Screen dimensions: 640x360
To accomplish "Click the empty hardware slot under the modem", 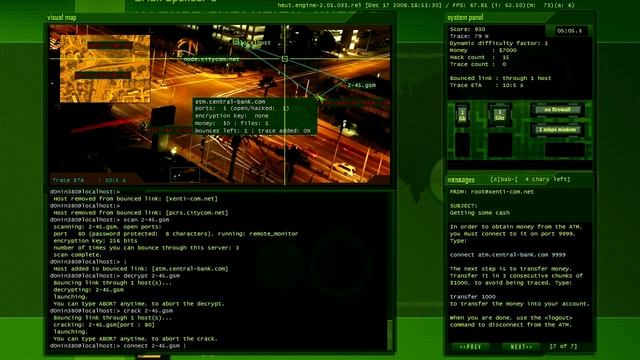I will click(x=564, y=150).
